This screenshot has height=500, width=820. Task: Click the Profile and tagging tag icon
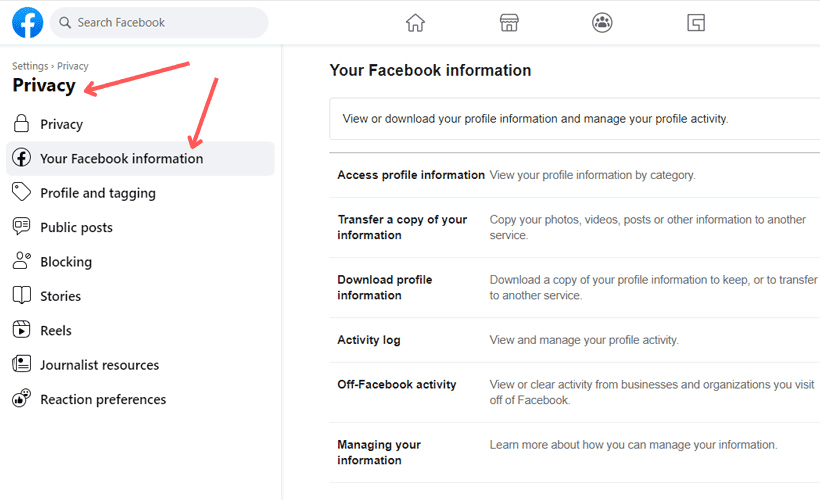point(22,193)
